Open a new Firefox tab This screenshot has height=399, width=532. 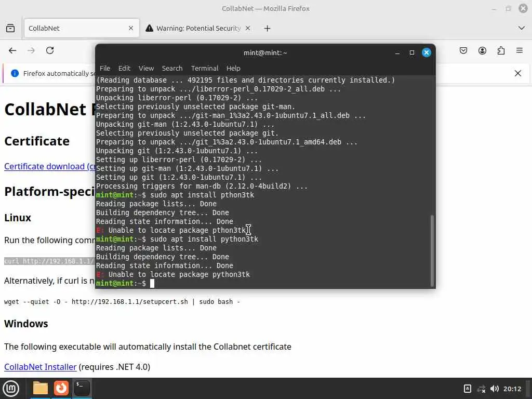pos(268,28)
